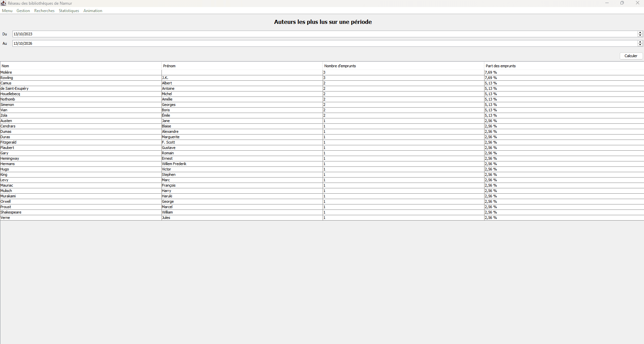Open the Menu menu

tap(7, 11)
